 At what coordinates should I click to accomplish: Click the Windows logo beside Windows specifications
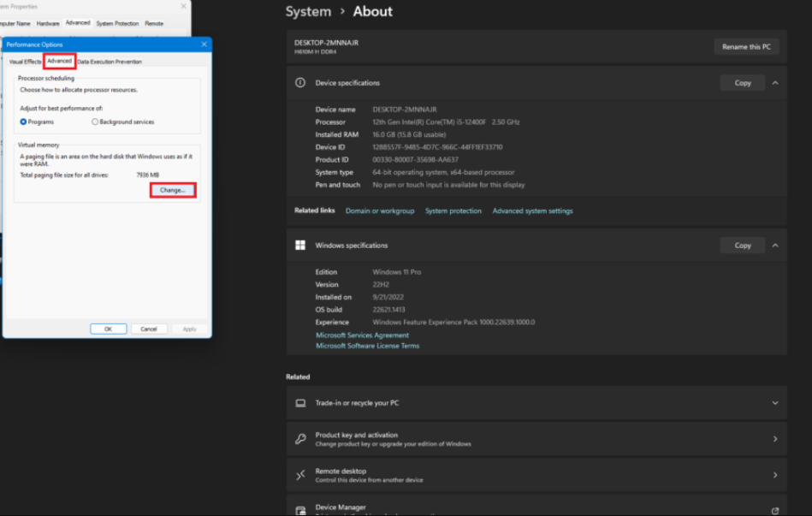coord(300,246)
